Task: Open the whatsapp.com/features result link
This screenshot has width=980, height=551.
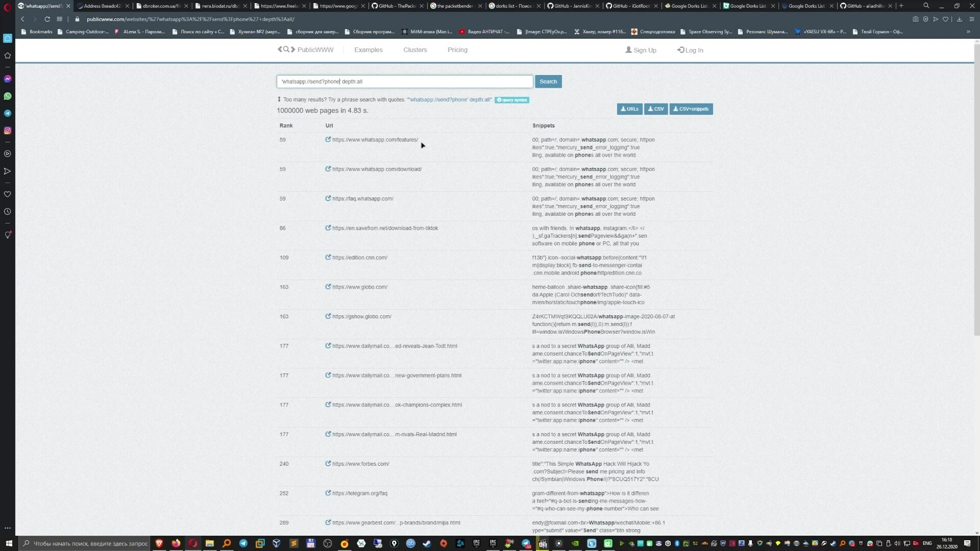Action: [375, 140]
